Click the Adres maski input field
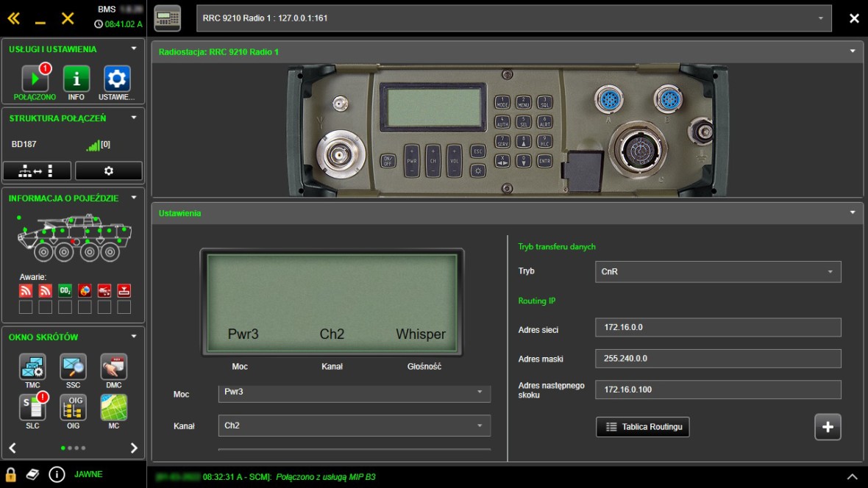The height and width of the screenshot is (488, 868). 718,359
